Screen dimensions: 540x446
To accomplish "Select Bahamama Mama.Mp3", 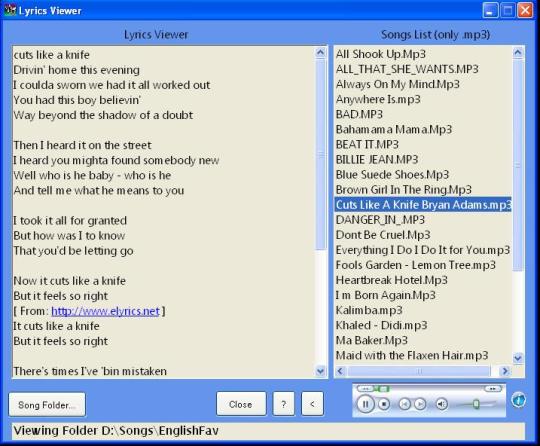I will point(423,129).
